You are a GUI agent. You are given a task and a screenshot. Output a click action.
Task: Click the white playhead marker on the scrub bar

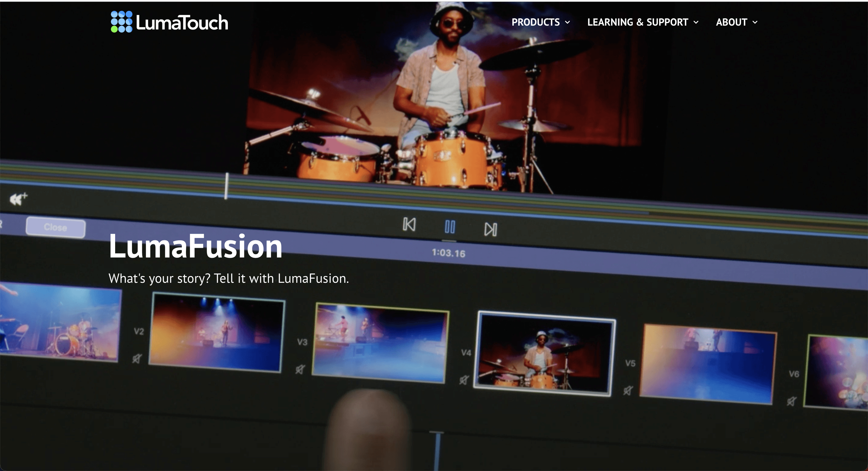coord(226,186)
